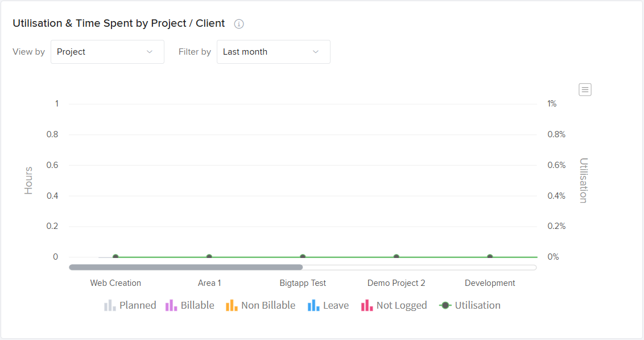Click the info icon beside the chart title

coord(239,24)
